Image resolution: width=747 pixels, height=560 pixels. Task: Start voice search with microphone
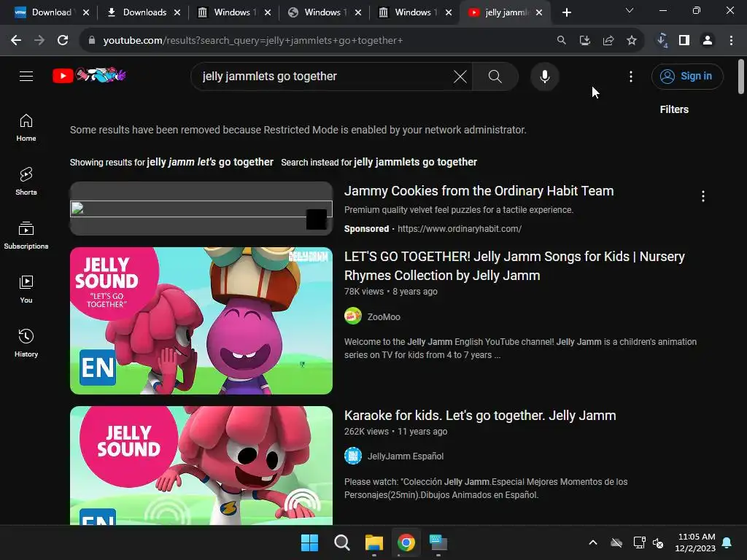click(544, 76)
